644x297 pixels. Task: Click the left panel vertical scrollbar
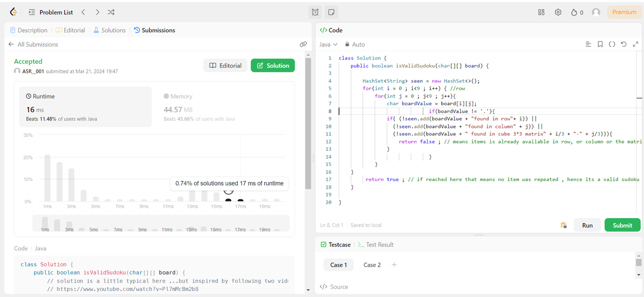(x=308, y=124)
